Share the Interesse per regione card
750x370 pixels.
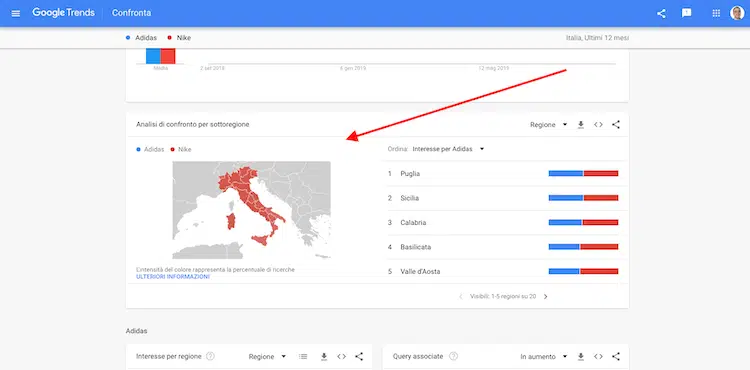359,357
